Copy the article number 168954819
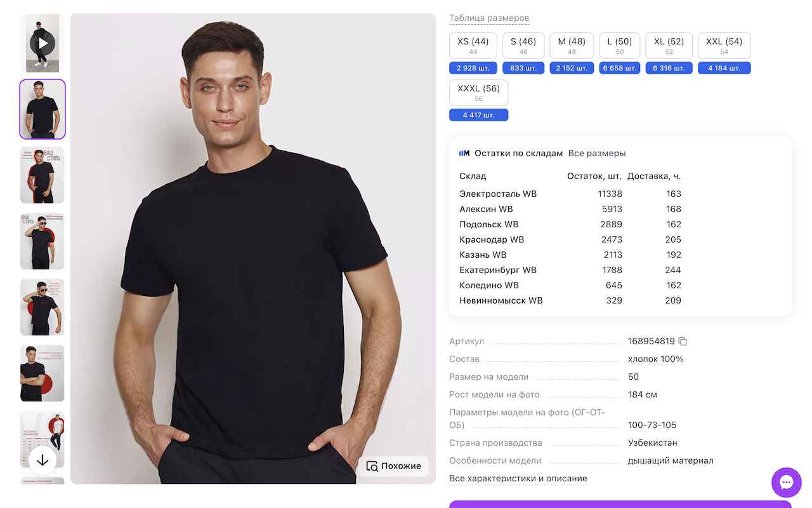Image resolution: width=812 pixels, height=508 pixels. (682, 341)
